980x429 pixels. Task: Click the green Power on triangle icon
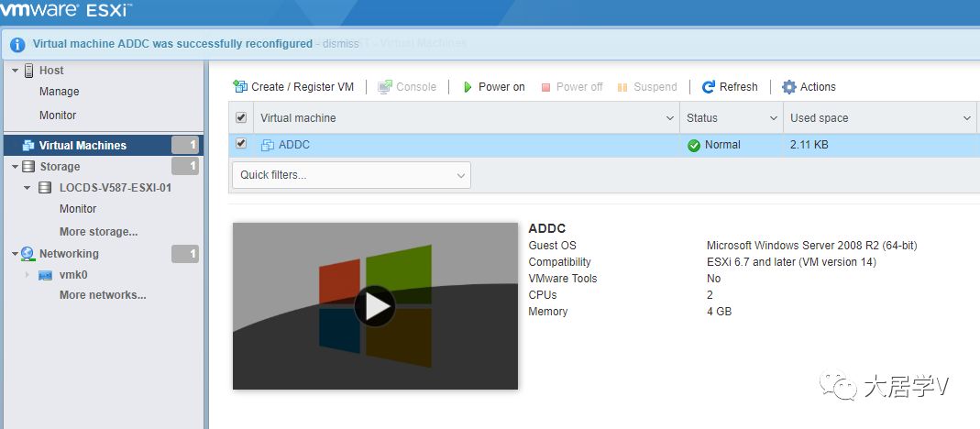point(467,88)
